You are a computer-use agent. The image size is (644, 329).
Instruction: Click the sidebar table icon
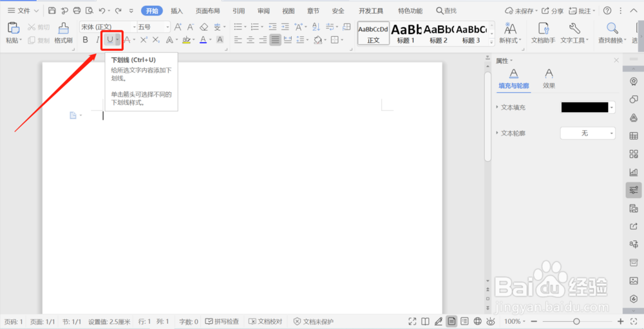pyautogui.click(x=633, y=136)
